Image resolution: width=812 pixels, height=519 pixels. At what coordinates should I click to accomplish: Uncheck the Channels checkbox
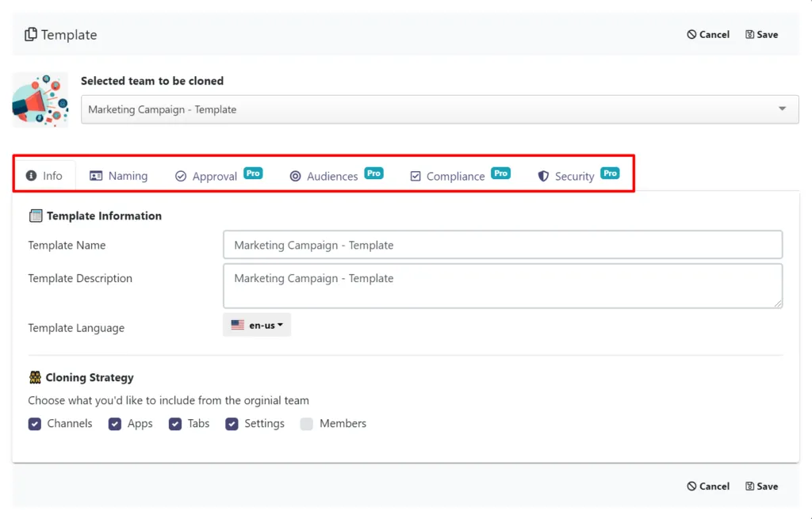(35, 424)
